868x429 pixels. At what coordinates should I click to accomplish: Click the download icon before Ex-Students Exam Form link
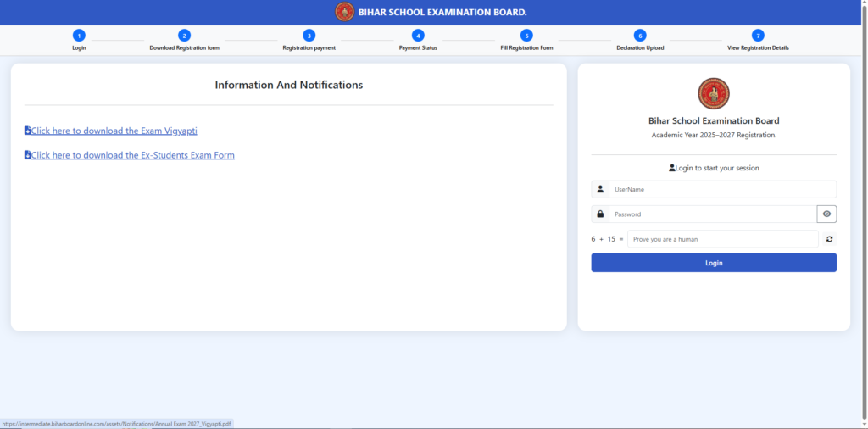pos(28,155)
